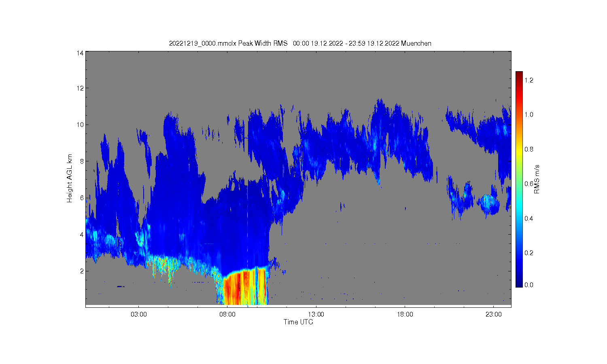The height and width of the screenshot is (364, 607).
Task: Select the 'Time UTC' axis label
Action: point(298,322)
